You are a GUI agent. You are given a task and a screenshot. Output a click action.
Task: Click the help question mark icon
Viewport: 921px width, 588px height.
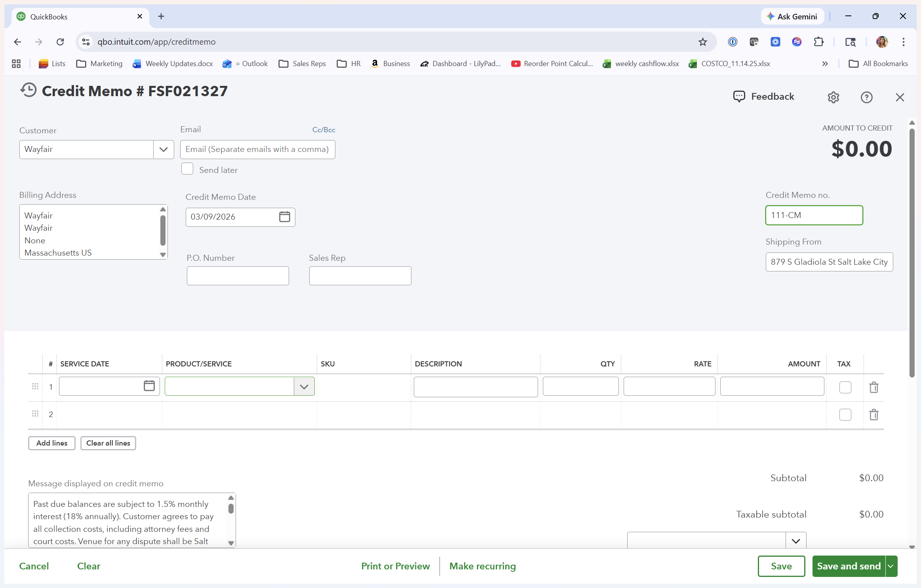coord(866,97)
